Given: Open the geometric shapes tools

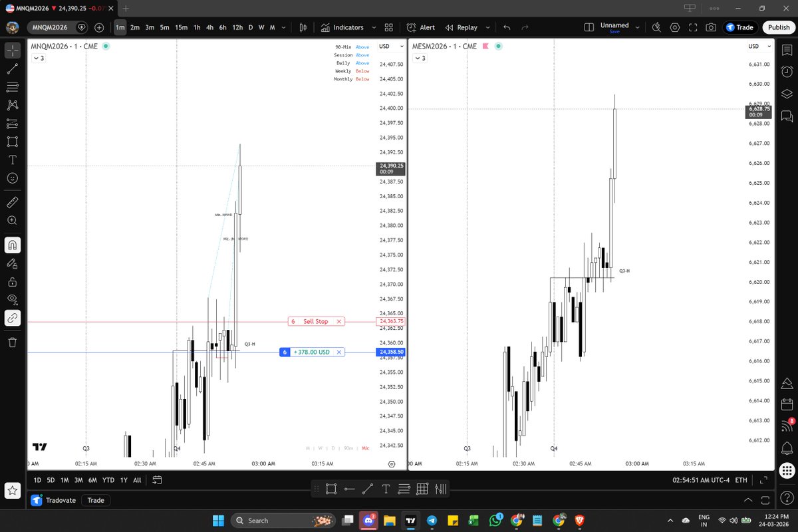Looking at the screenshot, I should [12, 142].
